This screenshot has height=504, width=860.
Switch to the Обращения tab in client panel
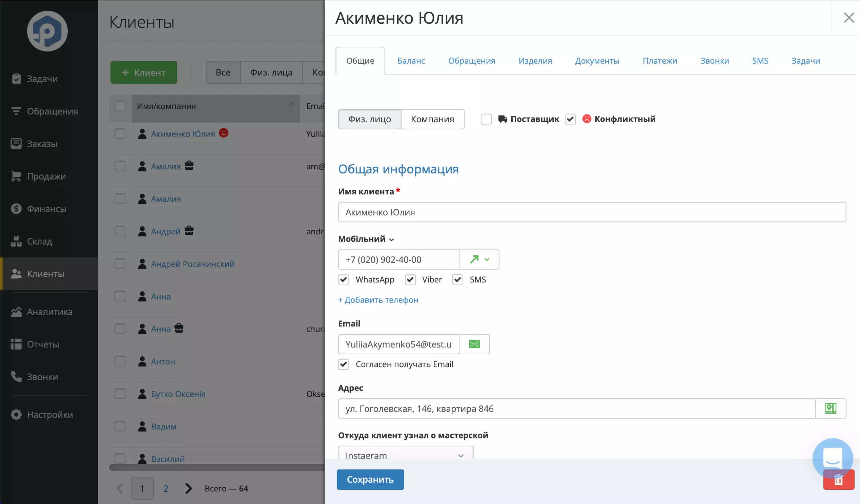click(x=472, y=61)
